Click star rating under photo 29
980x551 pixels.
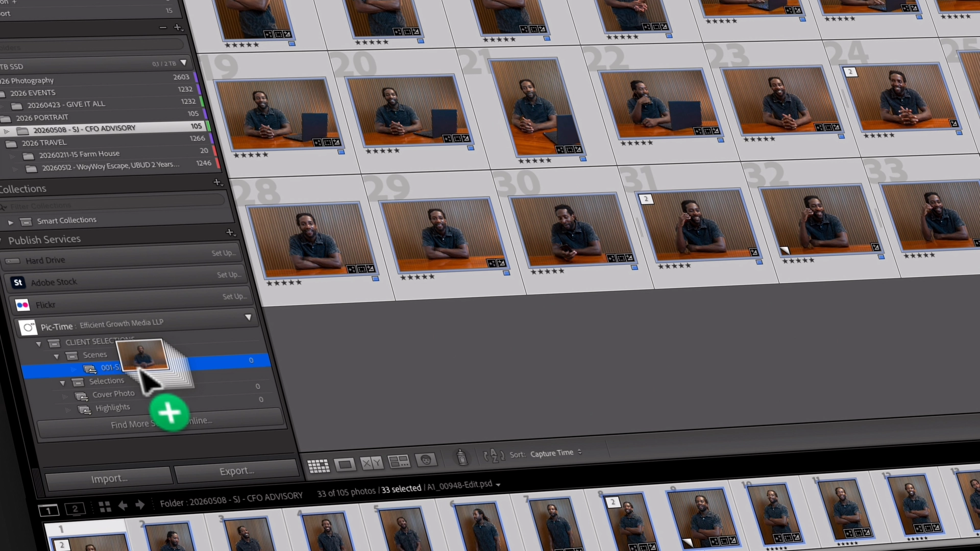417,277
